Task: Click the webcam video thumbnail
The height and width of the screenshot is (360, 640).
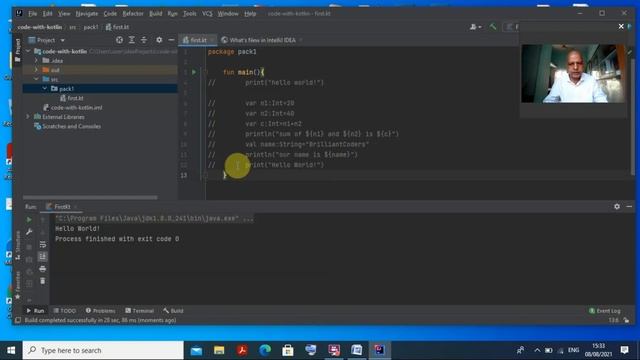Action: [573, 73]
